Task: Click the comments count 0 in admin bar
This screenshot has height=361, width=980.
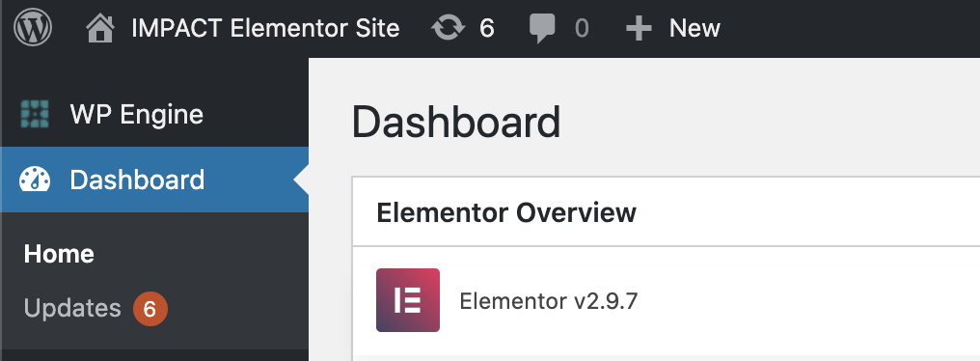Action: 582,28
